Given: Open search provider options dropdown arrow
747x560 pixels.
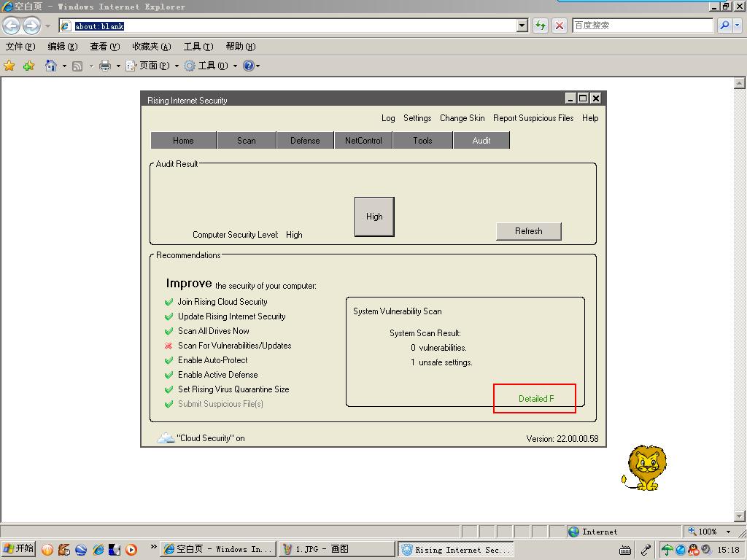Looking at the screenshot, I should pyautogui.click(x=737, y=26).
